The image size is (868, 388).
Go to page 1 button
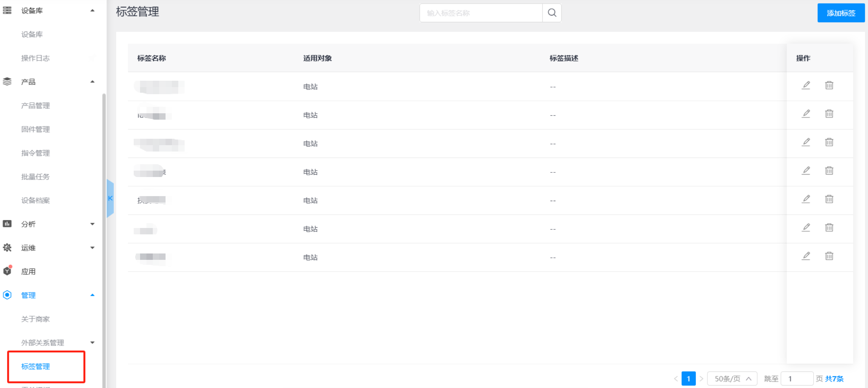point(688,379)
